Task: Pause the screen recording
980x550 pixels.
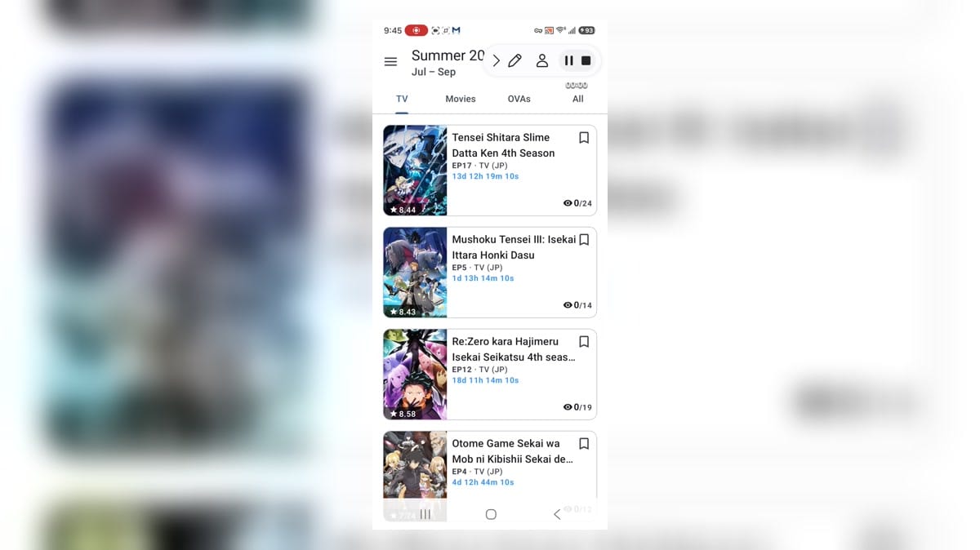Action: click(x=568, y=60)
